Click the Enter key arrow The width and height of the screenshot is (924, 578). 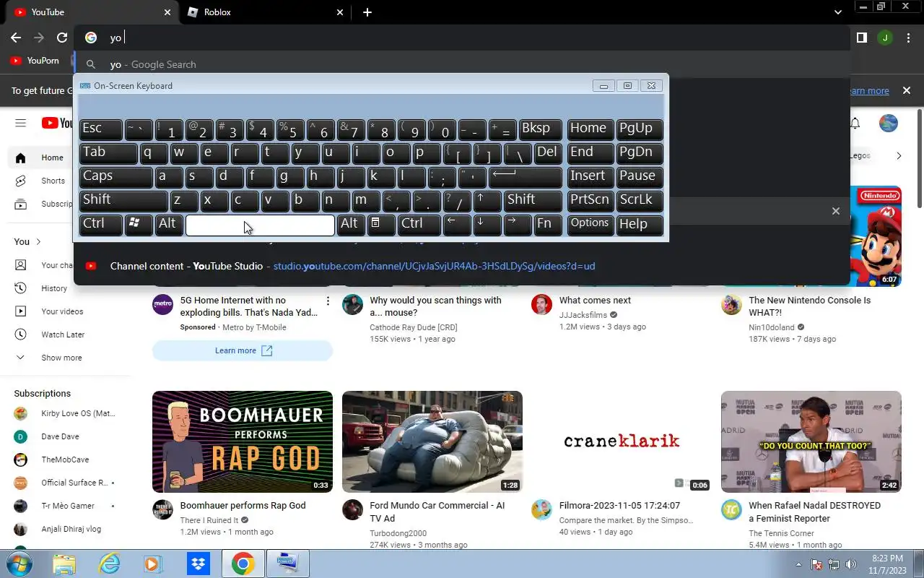coord(526,176)
